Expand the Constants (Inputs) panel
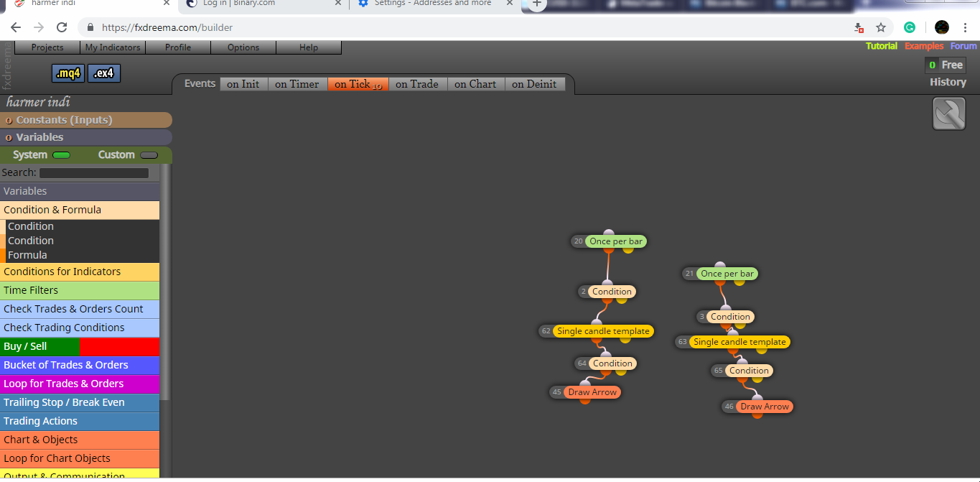The image size is (980, 482). click(x=86, y=120)
